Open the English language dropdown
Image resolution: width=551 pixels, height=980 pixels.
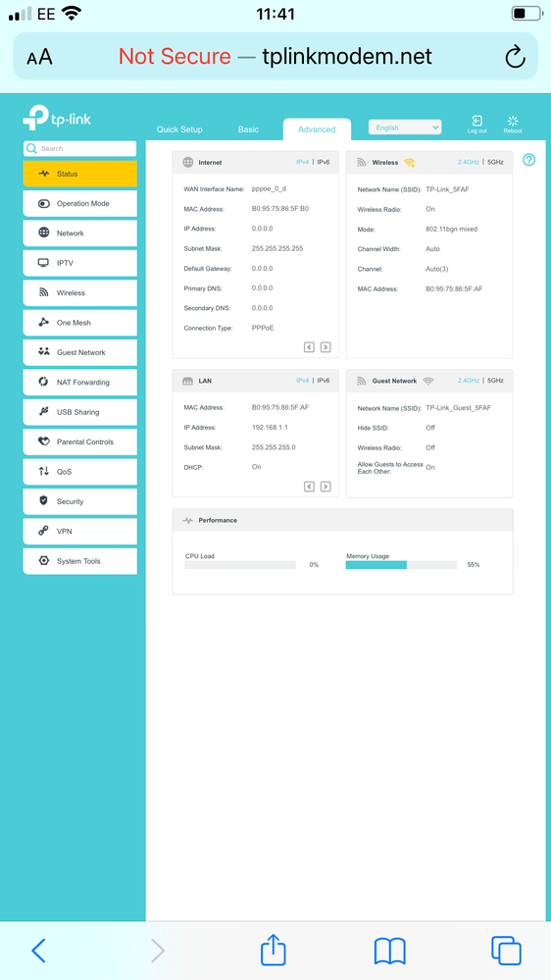(405, 128)
